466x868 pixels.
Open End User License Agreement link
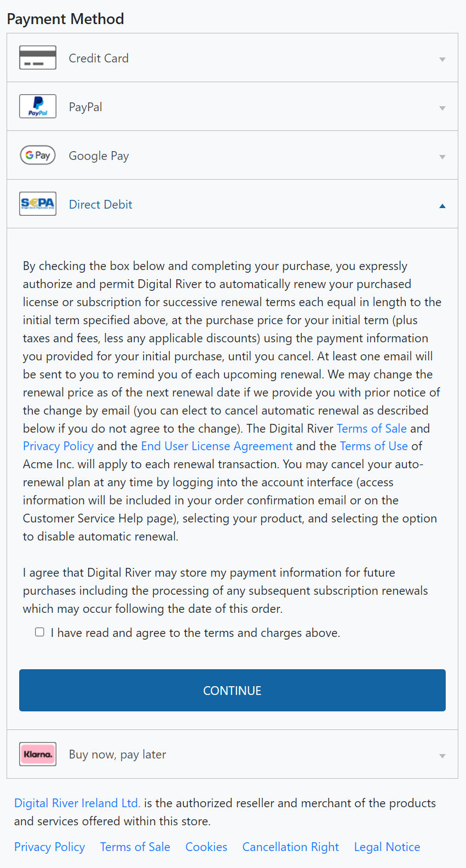(217, 446)
